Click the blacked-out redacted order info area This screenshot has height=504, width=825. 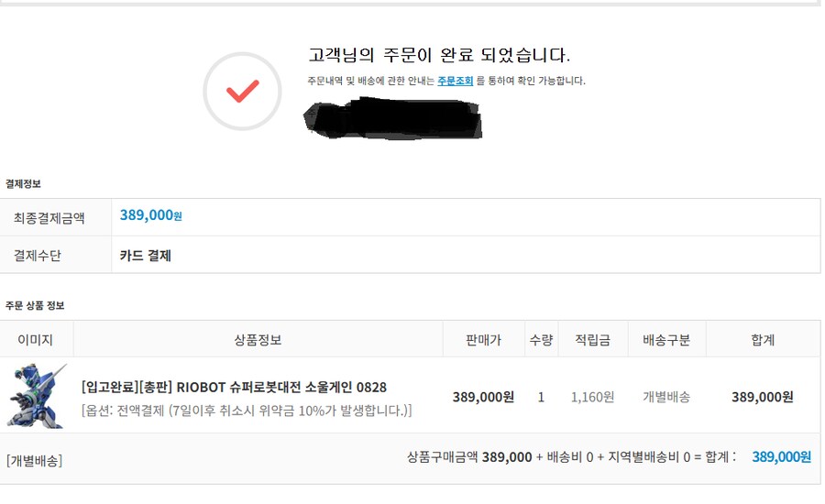point(392,117)
